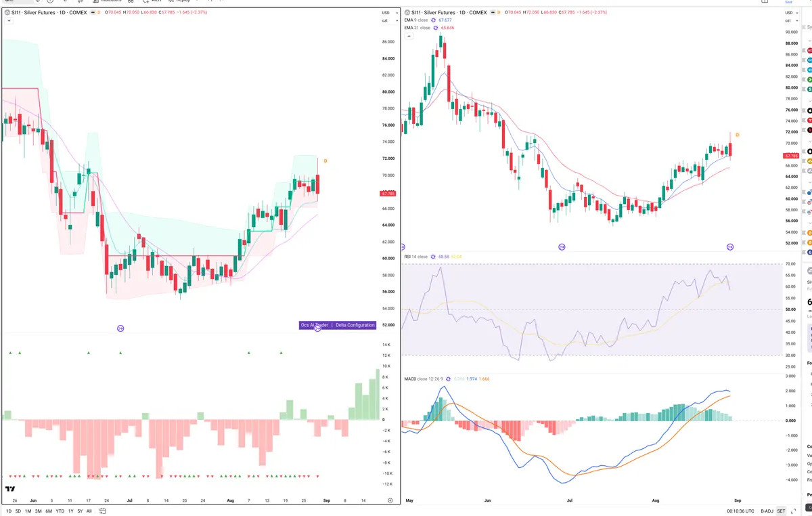Viewport: 812px width, 516px height.
Task: Click the rightmost rollover marker on right chart
Action: (x=730, y=246)
